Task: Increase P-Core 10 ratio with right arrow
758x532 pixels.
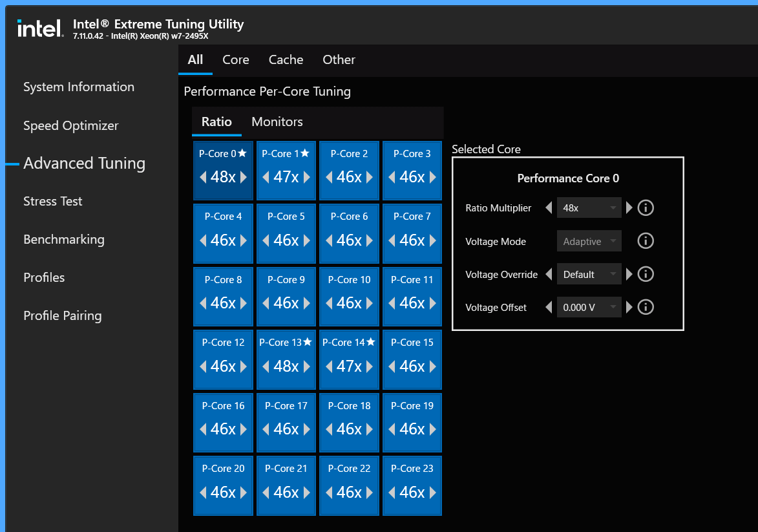Action: pos(370,303)
